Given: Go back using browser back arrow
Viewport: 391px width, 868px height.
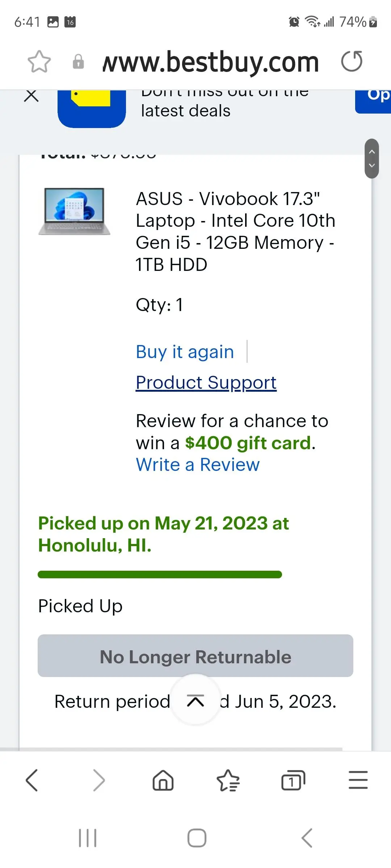Looking at the screenshot, I should coord(32,780).
